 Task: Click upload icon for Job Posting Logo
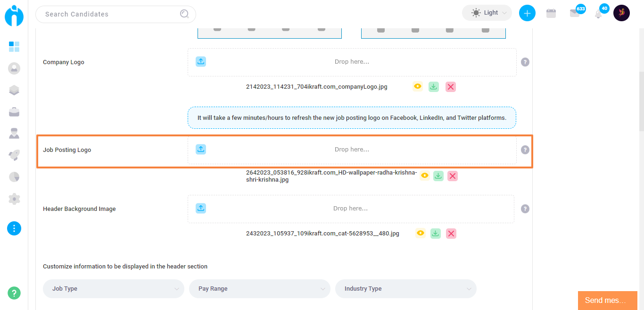click(x=201, y=149)
